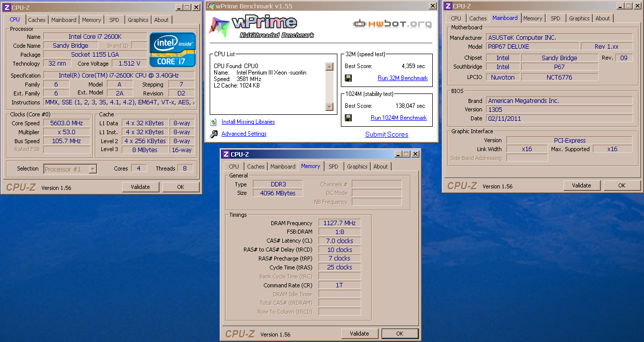
Task: Open Caches tab in left CPU-Z window
Action: [x=37, y=20]
